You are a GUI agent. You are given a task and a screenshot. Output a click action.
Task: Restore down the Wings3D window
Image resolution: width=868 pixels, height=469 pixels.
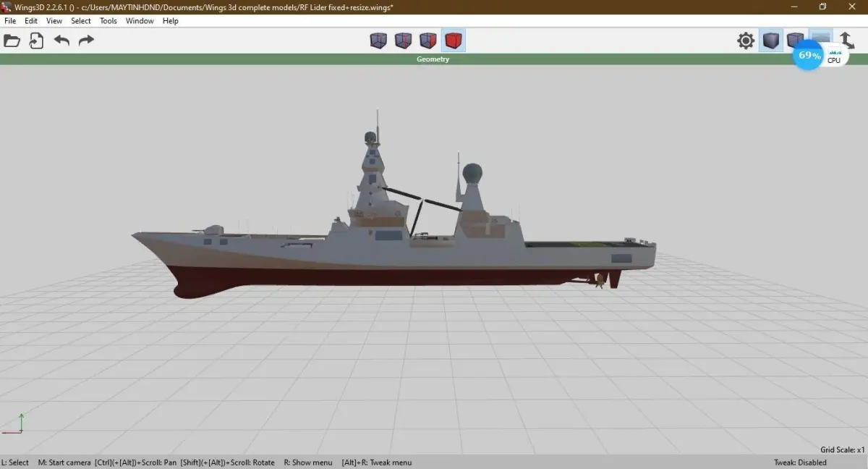[x=822, y=7]
